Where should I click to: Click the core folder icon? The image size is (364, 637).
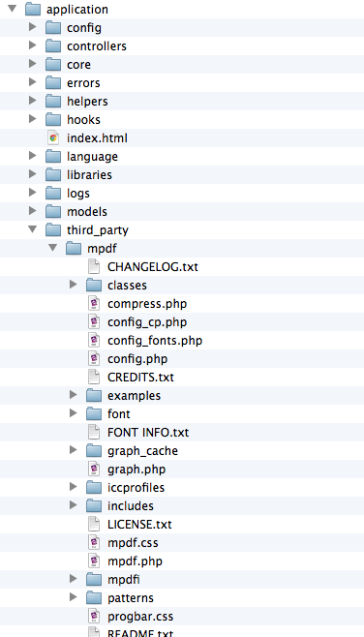[x=53, y=64]
